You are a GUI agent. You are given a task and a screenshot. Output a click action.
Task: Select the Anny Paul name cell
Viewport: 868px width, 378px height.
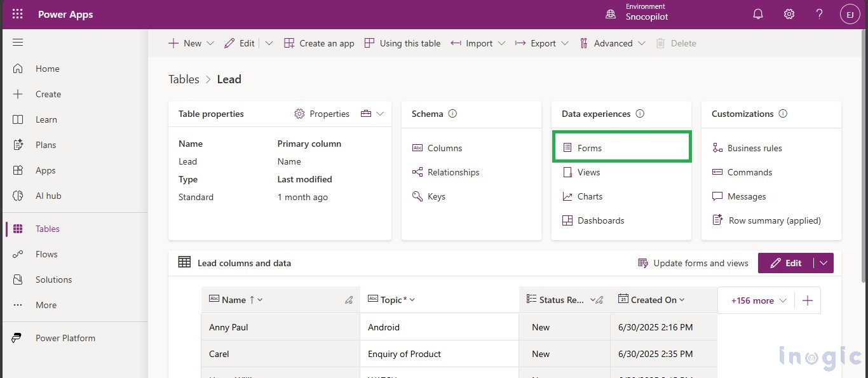[280, 327]
